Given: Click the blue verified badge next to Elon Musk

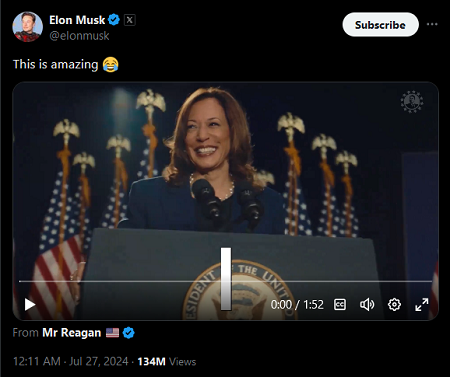Looking at the screenshot, I should pos(114,20).
